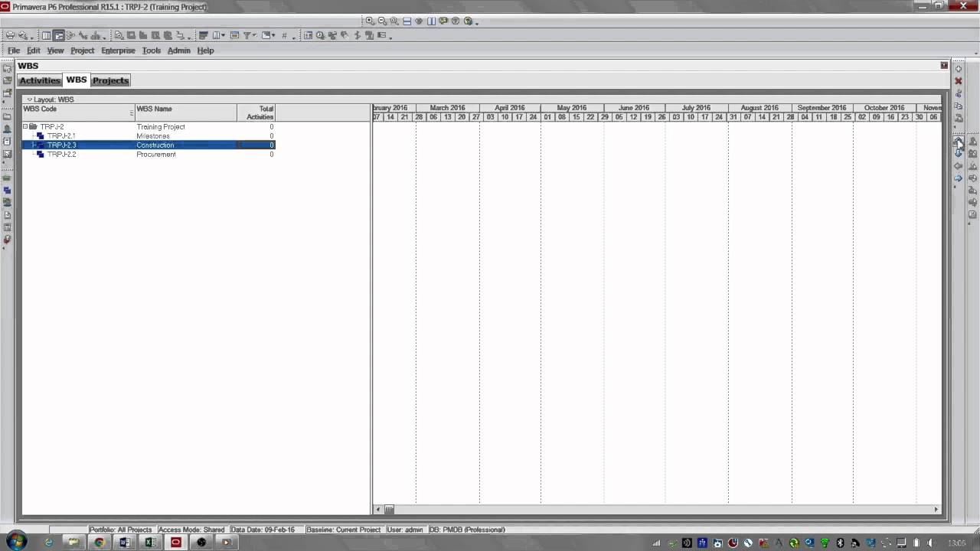Open the View menu
Viewport: 980px width, 551px height.
[x=55, y=51]
